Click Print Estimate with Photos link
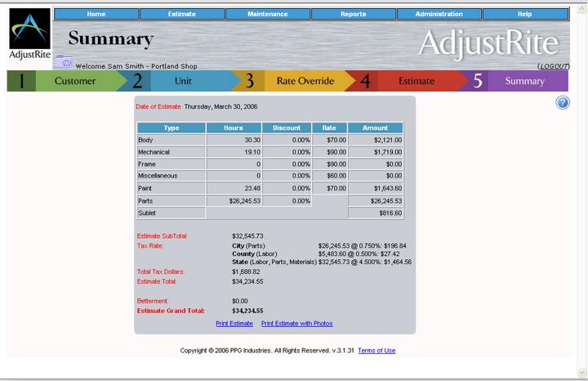 point(297,324)
